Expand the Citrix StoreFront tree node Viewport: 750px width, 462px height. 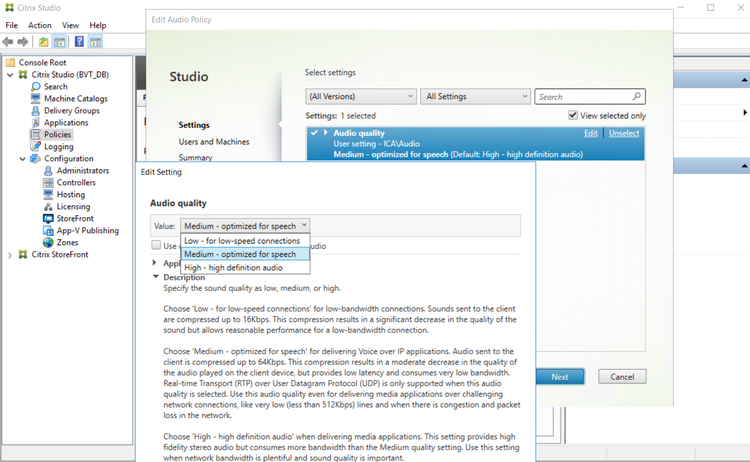click(x=10, y=255)
